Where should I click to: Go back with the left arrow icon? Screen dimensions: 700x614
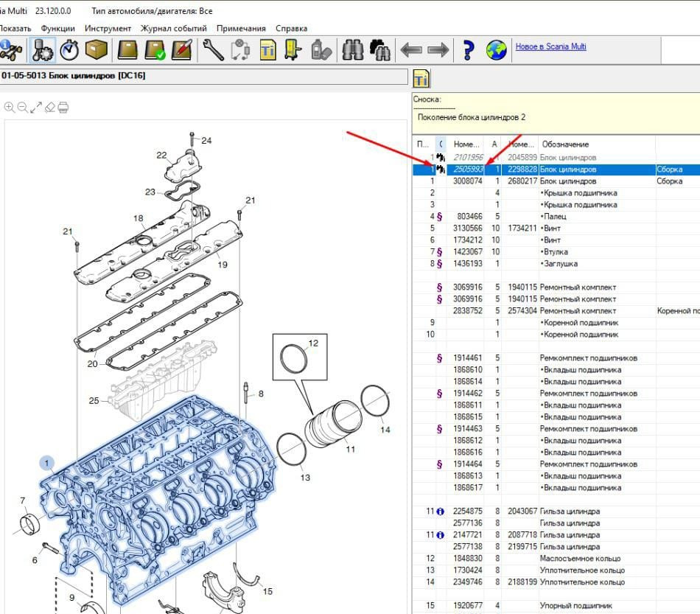coord(410,50)
